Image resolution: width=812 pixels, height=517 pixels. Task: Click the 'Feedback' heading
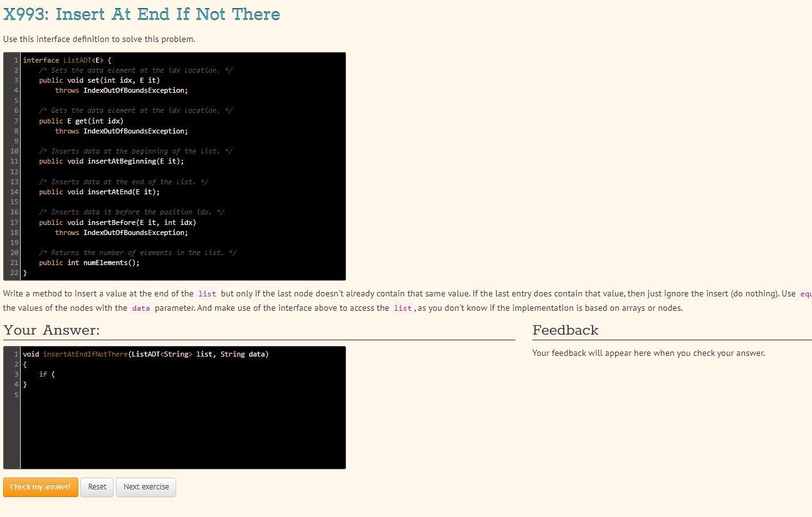[565, 330]
